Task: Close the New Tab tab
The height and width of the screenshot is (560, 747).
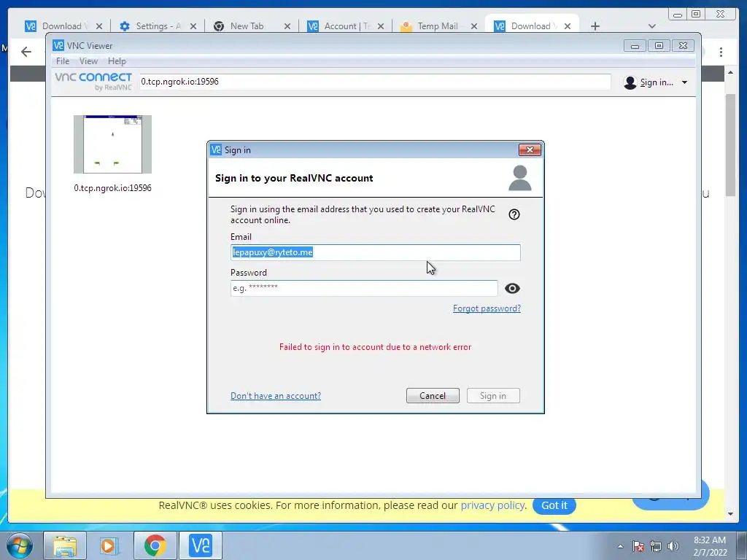Action: pyautogui.click(x=287, y=26)
